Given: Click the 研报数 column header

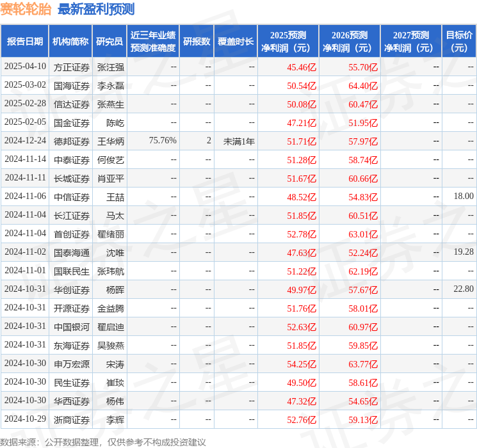Looking at the screenshot, I should pyautogui.click(x=197, y=42).
